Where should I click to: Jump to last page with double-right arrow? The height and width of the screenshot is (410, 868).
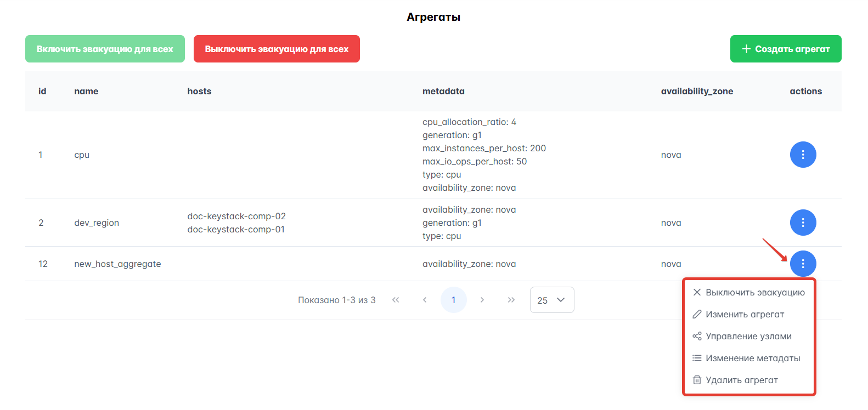(x=511, y=300)
